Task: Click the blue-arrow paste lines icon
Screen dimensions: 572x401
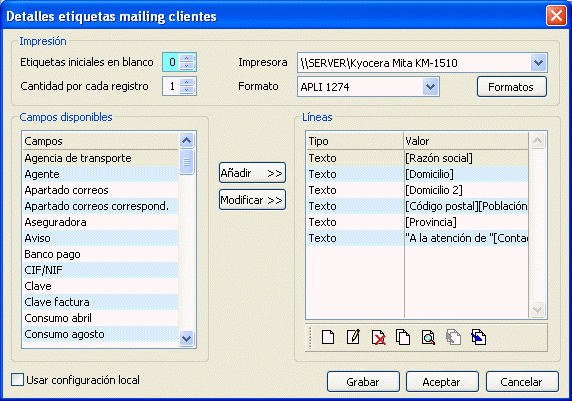Action: pos(478,337)
